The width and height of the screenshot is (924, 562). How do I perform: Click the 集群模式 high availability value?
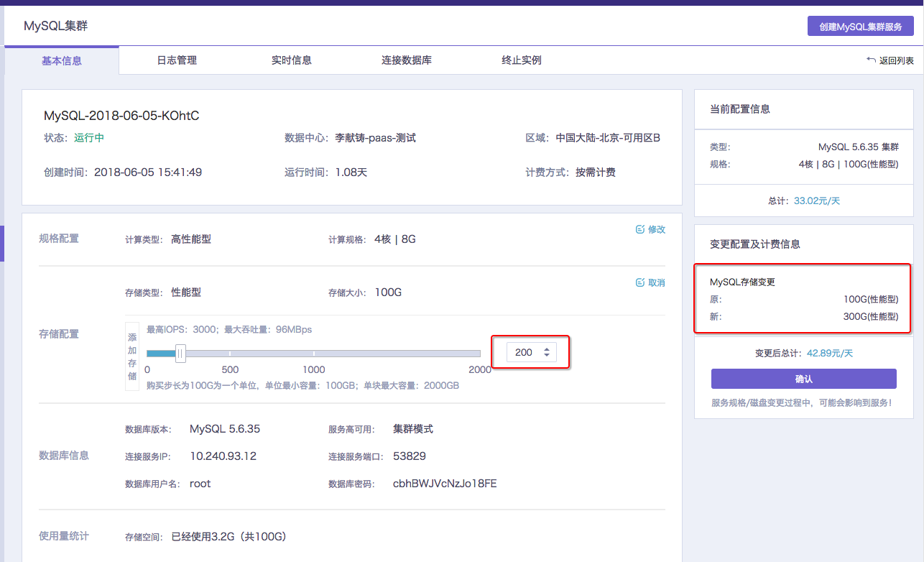click(413, 429)
